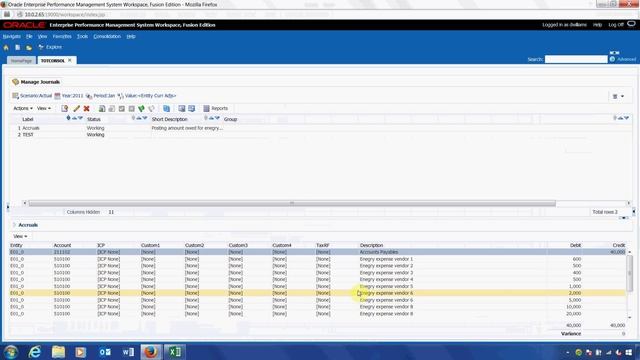This screenshot has width=640, height=360.
Task: Open the Reports button
Action: pyautogui.click(x=216, y=109)
